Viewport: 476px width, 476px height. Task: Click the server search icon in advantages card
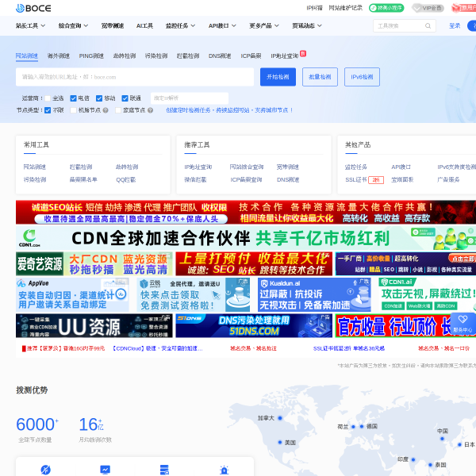pyautogui.click(x=164, y=470)
